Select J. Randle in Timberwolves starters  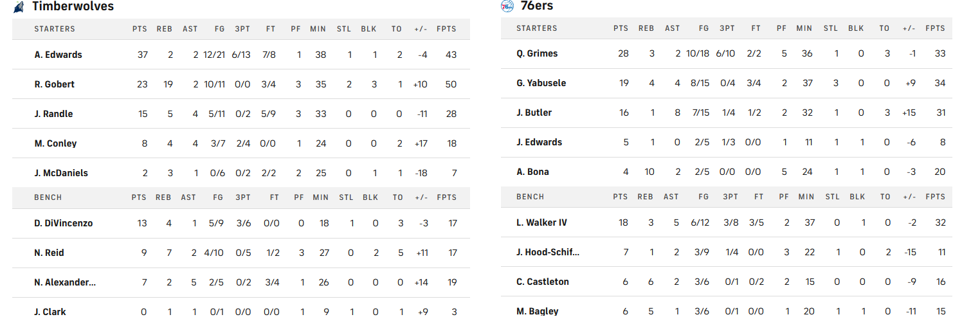[x=53, y=114]
